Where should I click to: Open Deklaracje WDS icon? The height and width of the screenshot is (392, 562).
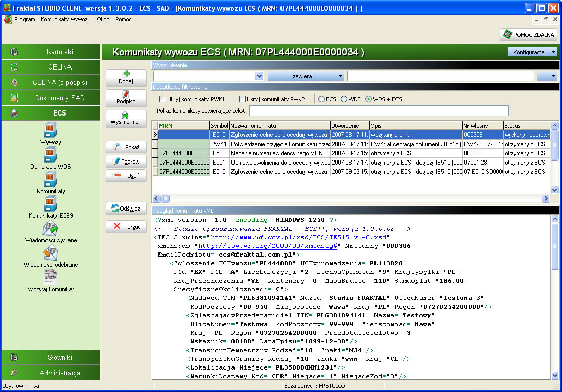pos(51,155)
